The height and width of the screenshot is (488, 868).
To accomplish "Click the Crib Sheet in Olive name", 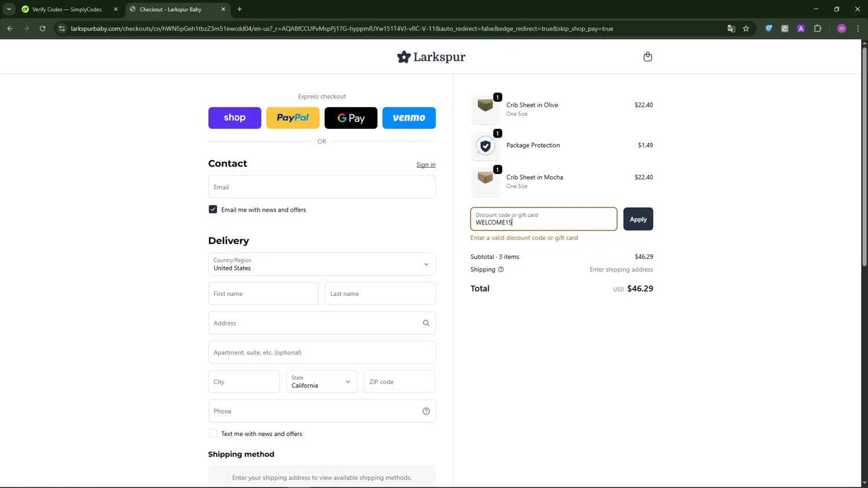I will click(x=532, y=105).
